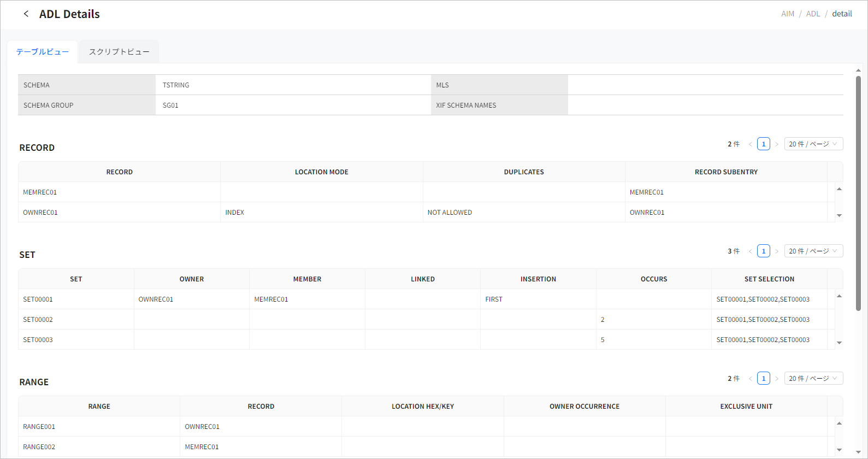Open AIM breadcrumb link
This screenshot has width=868, height=459.
[787, 14]
